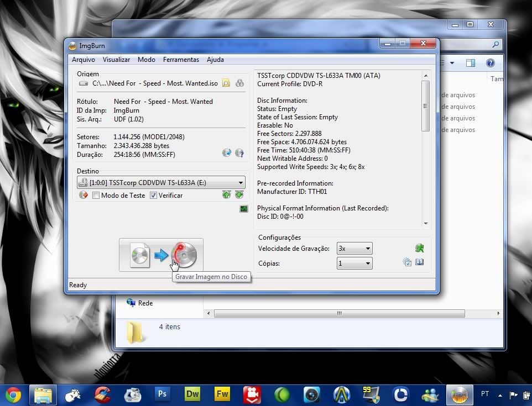This screenshot has height=406, width=532.
Task: Click the eject tray green up arrow
Action: click(x=227, y=195)
